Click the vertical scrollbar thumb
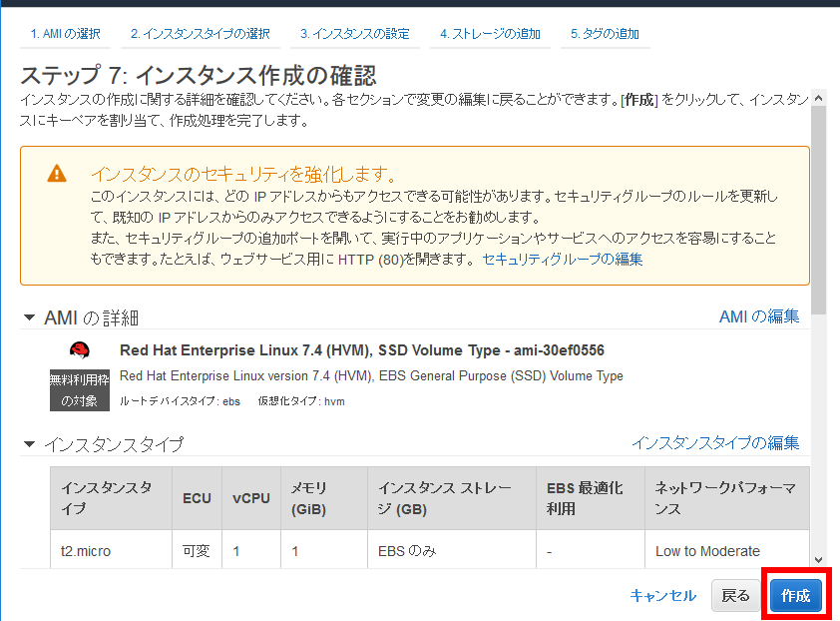This screenshot has height=621, width=840. (x=818, y=211)
